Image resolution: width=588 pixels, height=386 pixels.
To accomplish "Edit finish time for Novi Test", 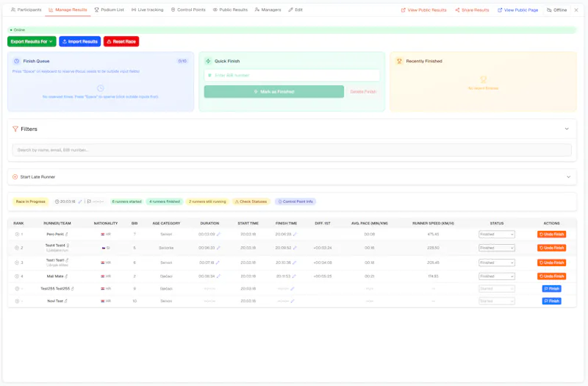I will 292,301.
